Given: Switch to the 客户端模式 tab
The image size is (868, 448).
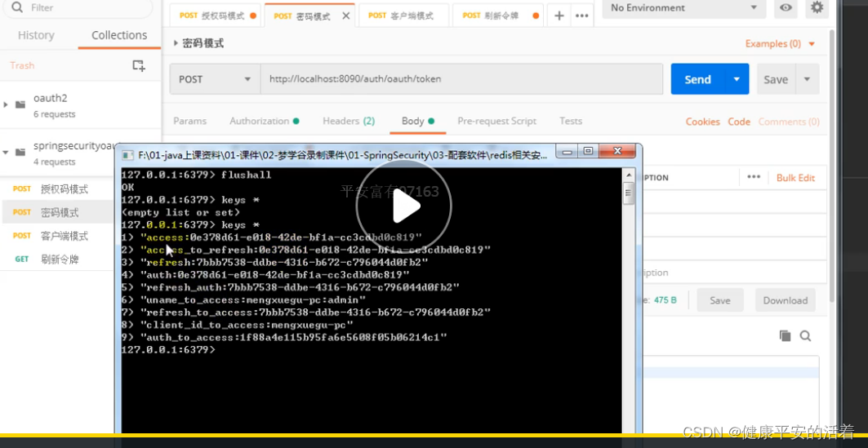Looking at the screenshot, I should tap(404, 16).
